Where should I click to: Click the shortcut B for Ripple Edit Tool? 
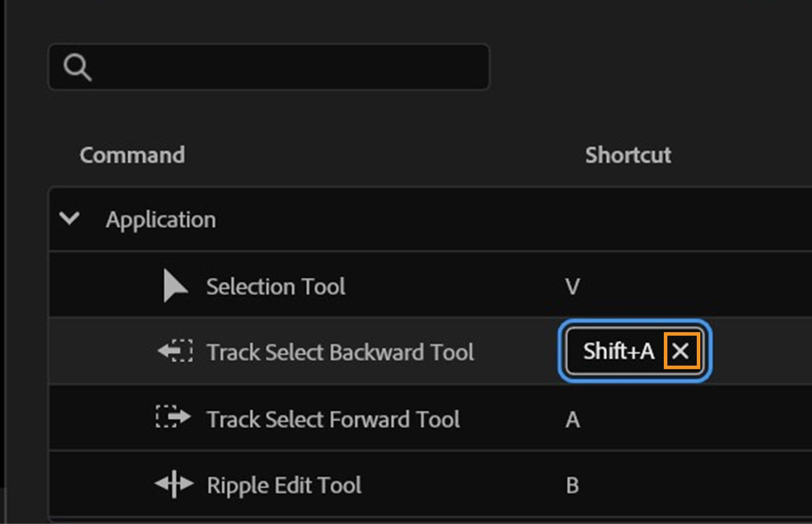tap(572, 484)
